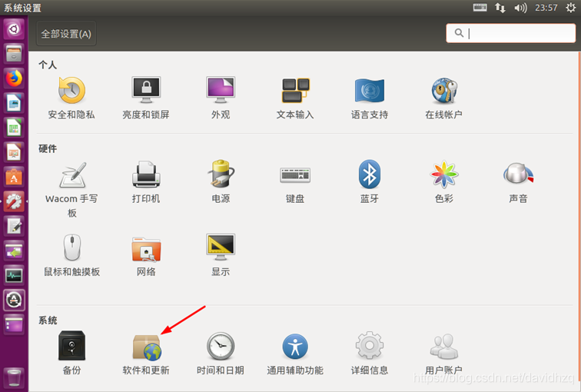Open Appearance (外观) settings
This screenshot has width=581, height=392.
pos(221,98)
